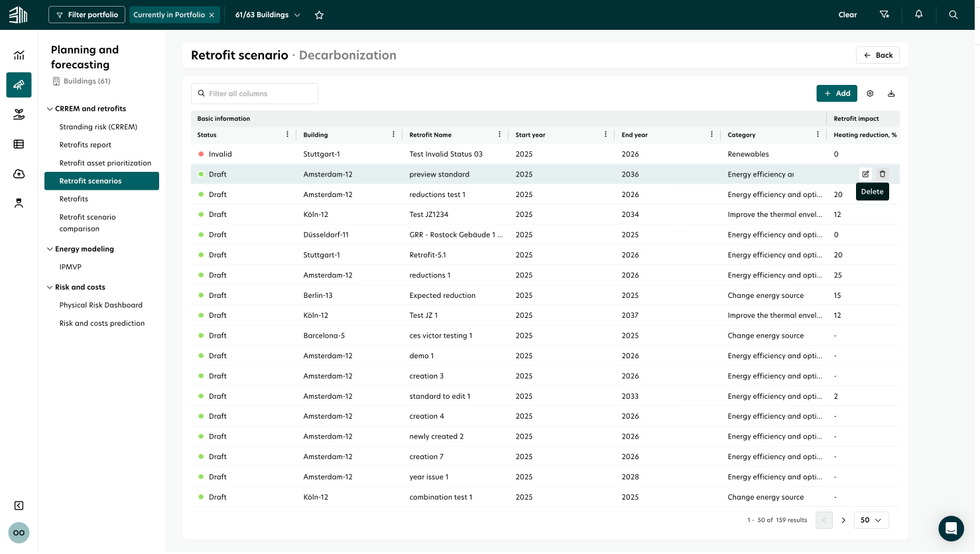Clear the portfolio filters
Screen dimensions: 980x554
847,15
